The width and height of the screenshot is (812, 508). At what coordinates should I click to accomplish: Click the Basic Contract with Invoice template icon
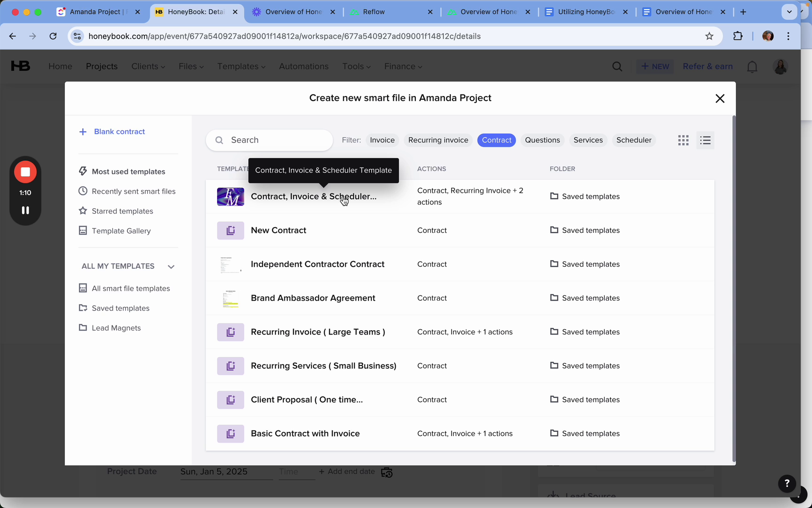pos(230,434)
